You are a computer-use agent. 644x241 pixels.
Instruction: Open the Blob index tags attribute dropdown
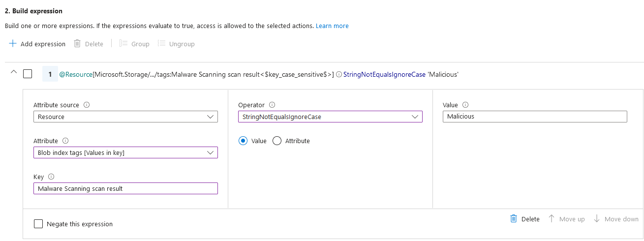(125, 152)
